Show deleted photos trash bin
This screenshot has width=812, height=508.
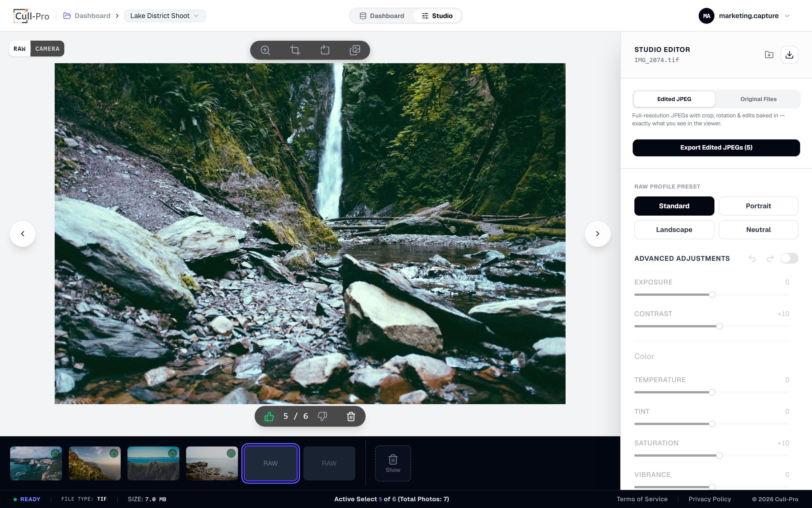[x=393, y=463]
